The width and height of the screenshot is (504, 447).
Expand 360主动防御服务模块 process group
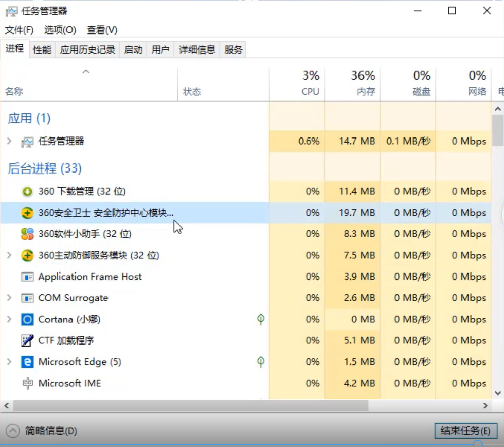pyautogui.click(x=9, y=256)
